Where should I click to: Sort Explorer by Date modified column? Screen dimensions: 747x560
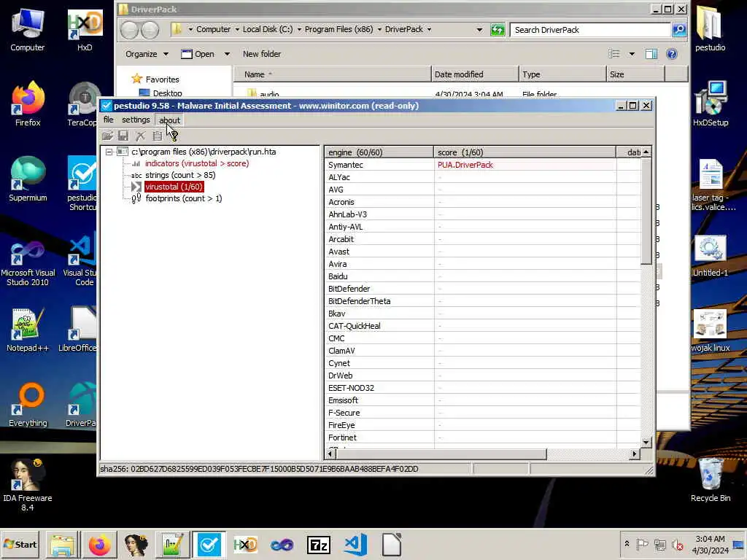coord(475,74)
